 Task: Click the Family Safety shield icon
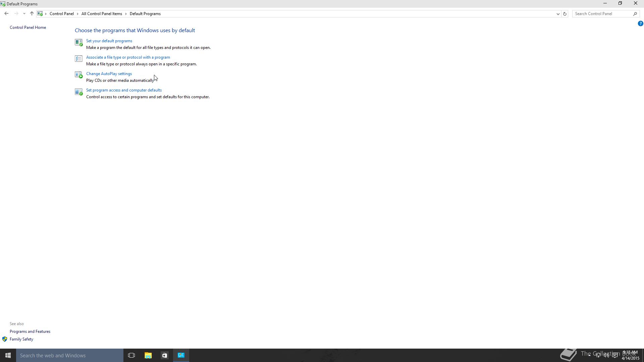pyautogui.click(x=5, y=339)
